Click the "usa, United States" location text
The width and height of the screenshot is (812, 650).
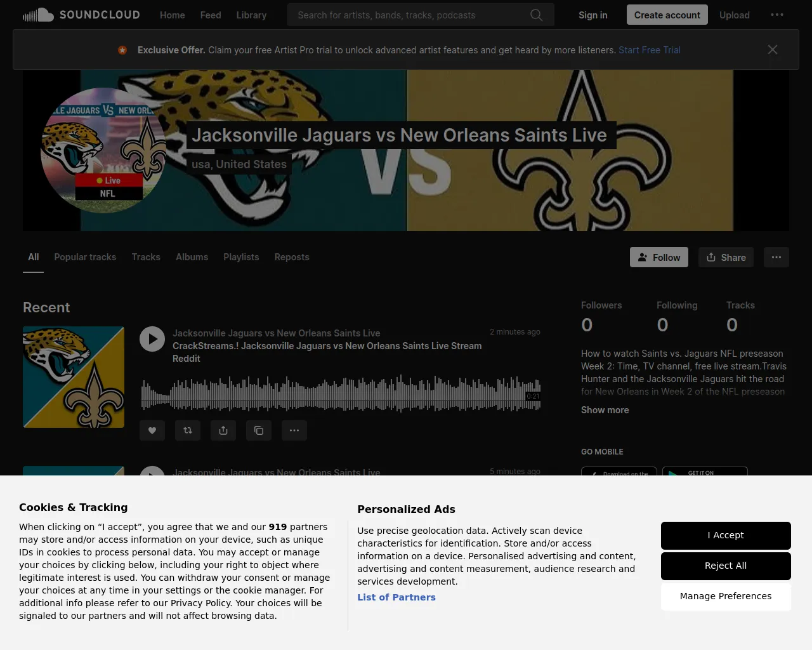pos(239,164)
